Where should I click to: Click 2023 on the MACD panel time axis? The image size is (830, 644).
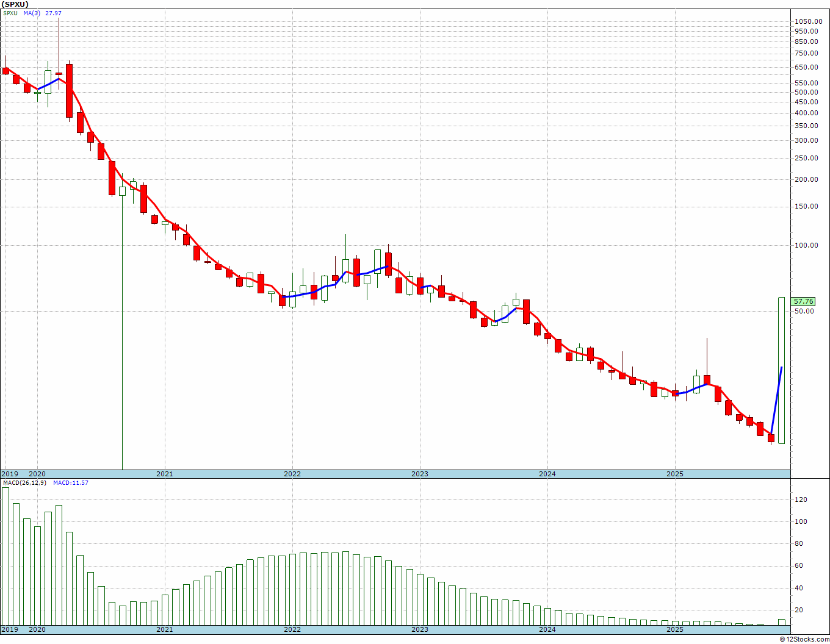(419, 629)
